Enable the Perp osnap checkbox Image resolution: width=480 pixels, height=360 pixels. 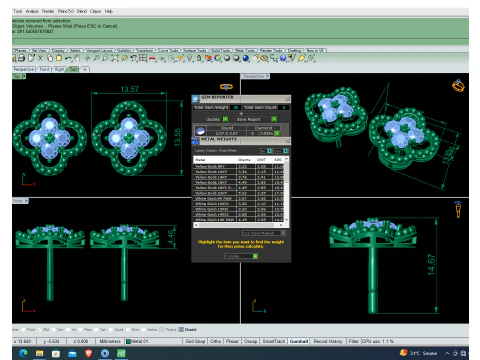[80, 329]
